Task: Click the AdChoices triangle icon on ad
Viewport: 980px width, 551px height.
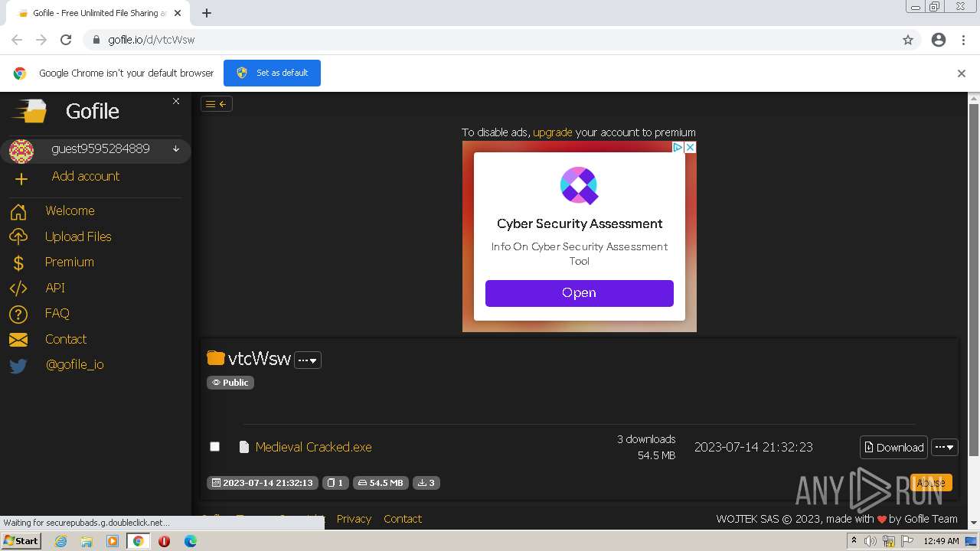Action: click(x=678, y=147)
